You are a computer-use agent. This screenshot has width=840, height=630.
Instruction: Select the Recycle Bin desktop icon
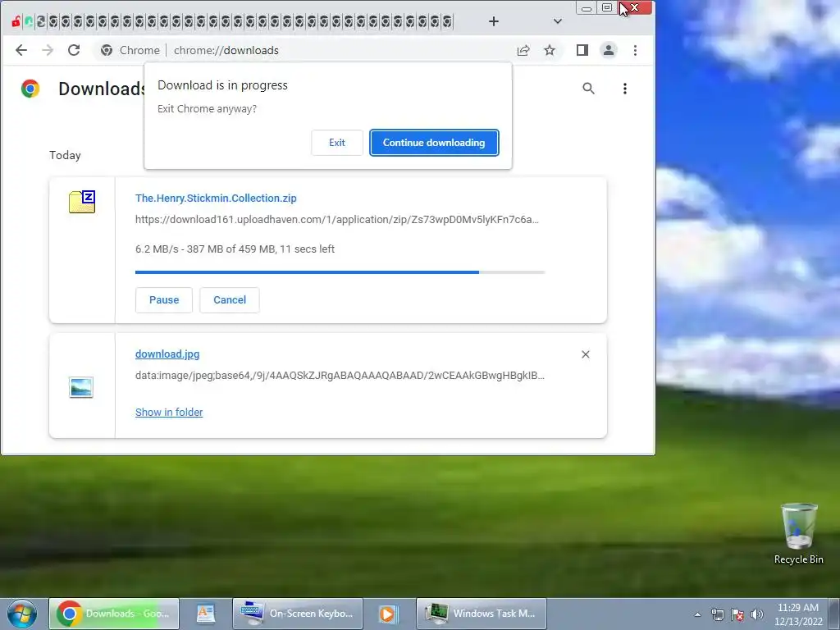[x=799, y=534]
